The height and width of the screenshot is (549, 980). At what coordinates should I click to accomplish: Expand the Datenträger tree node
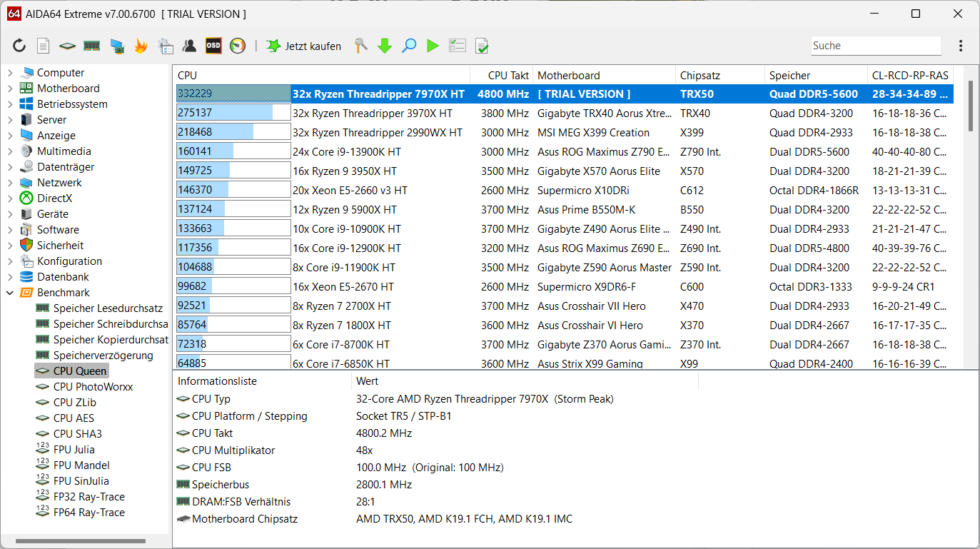click(x=10, y=167)
